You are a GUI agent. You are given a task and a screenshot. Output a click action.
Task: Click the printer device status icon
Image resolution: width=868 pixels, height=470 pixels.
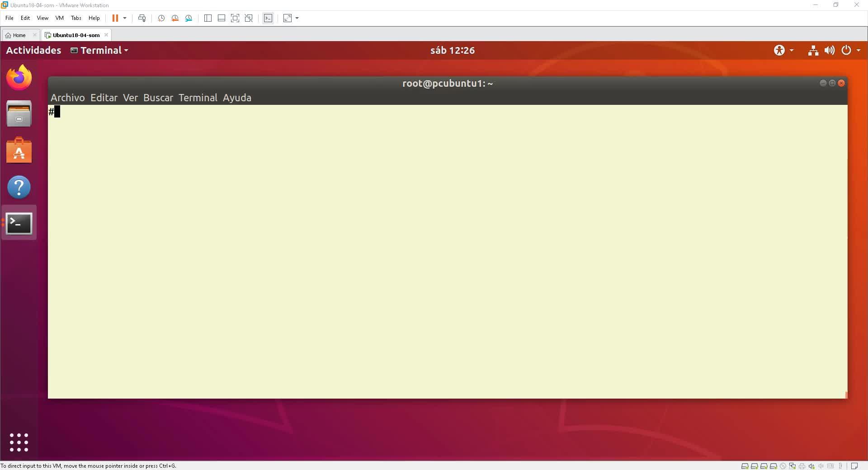coord(802,466)
